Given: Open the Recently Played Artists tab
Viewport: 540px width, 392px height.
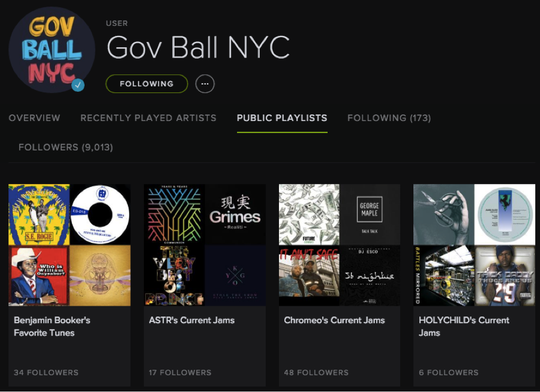Looking at the screenshot, I should pyautogui.click(x=148, y=118).
